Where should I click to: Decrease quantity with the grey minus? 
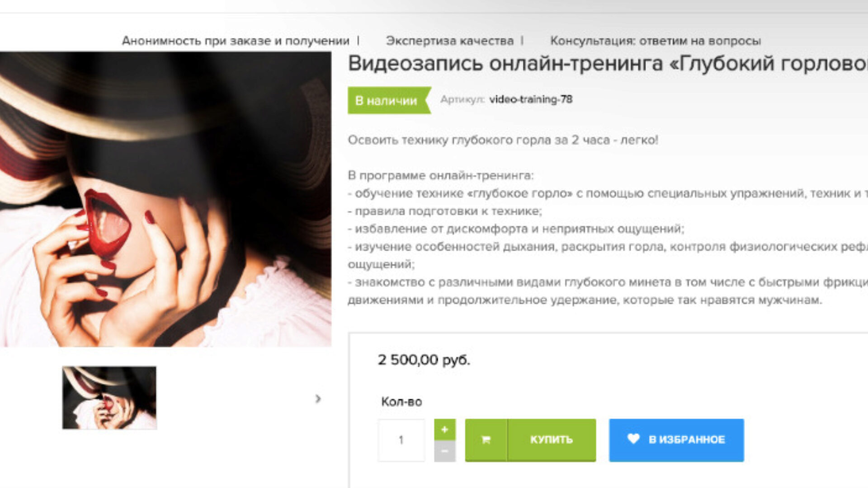point(444,451)
